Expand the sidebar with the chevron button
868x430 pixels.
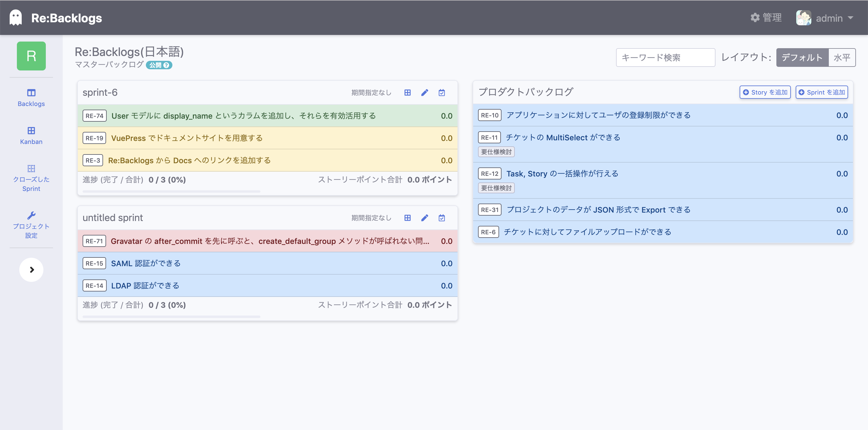[x=31, y=270]
